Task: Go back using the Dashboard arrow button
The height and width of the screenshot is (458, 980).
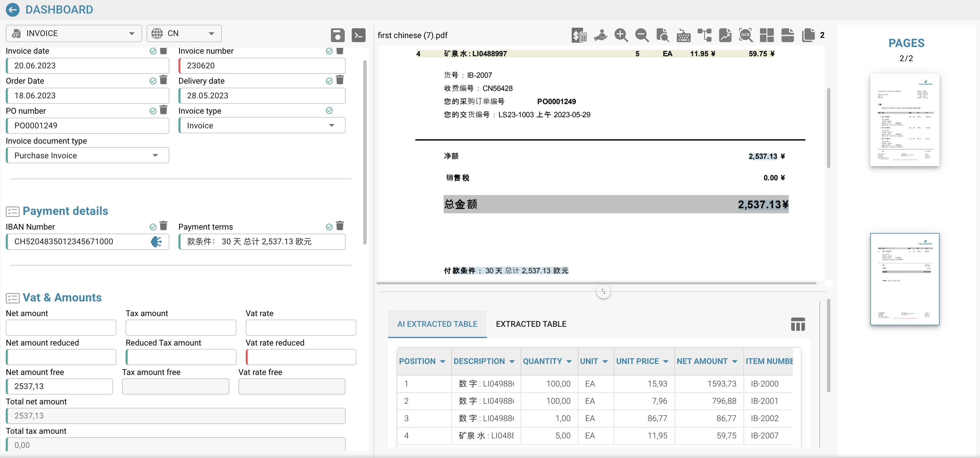Action: tap(12, 10)
